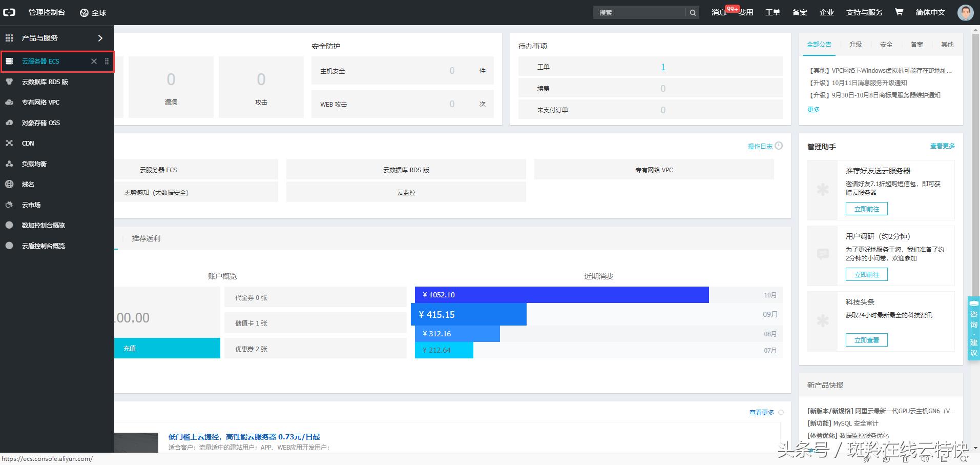Viewport: 980px width, 465px height.
Task: Click the ECS drag handle icon
Action: coord(107,62)
